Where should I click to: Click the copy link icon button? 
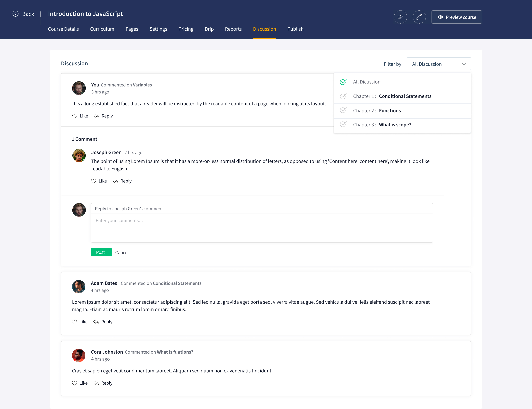(400, 17)
